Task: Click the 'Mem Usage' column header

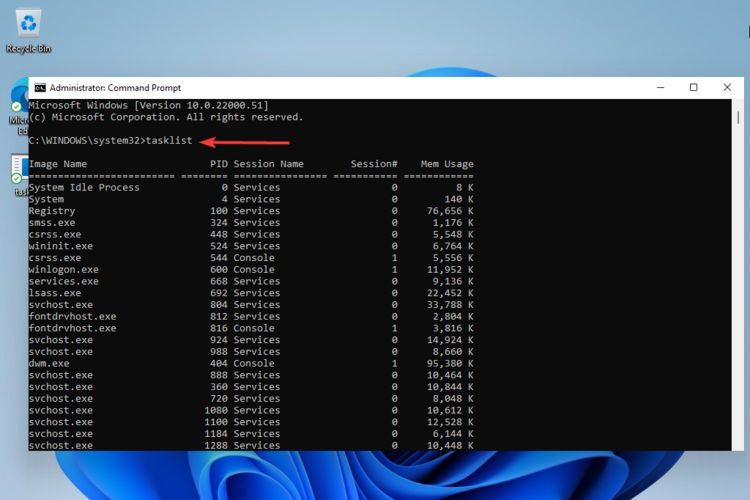Action: [447, 164]
